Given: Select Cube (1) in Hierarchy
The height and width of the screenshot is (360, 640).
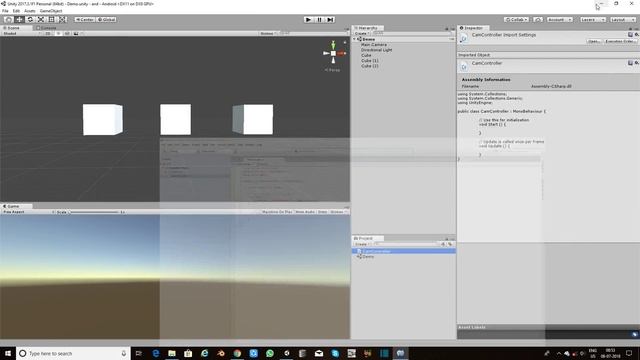Looking at the screenshot, I should tap(369, 60).
